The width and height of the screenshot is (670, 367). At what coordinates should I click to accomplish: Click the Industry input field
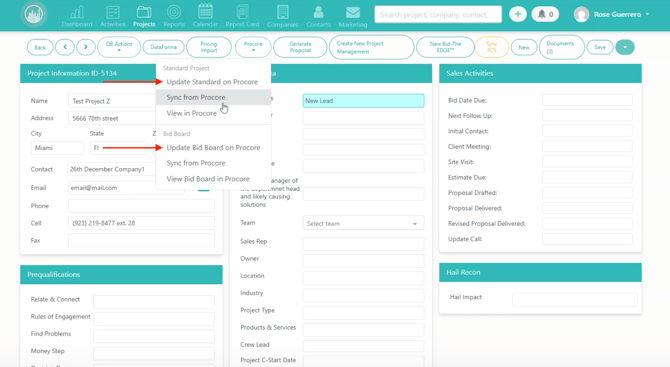pos(363,295)
